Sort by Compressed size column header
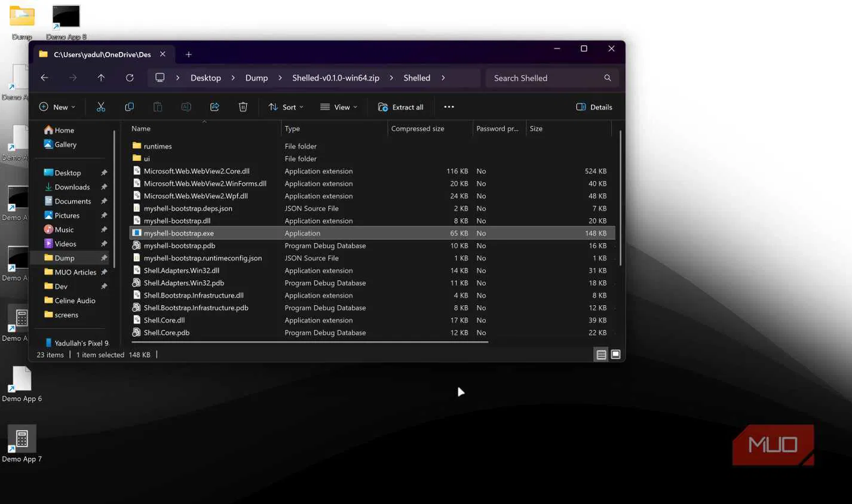 click(430, 128)
